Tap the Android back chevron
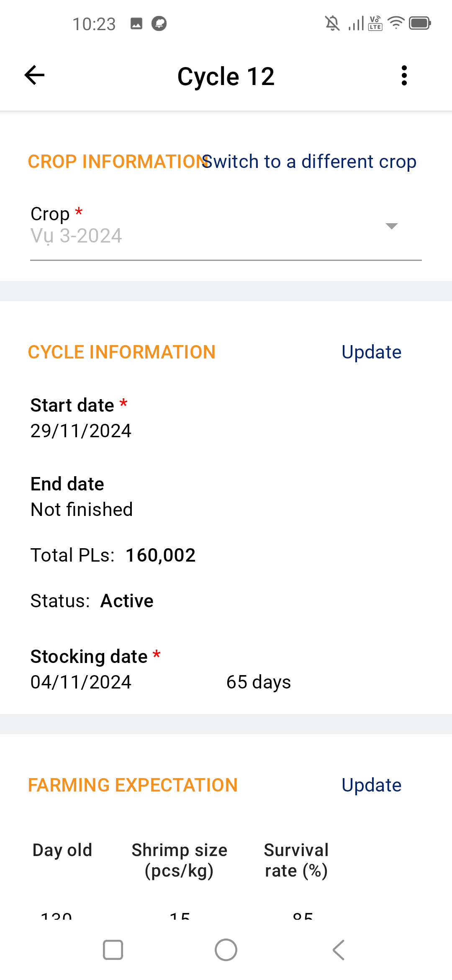This screenshot has height=980, width=452. 339,950
